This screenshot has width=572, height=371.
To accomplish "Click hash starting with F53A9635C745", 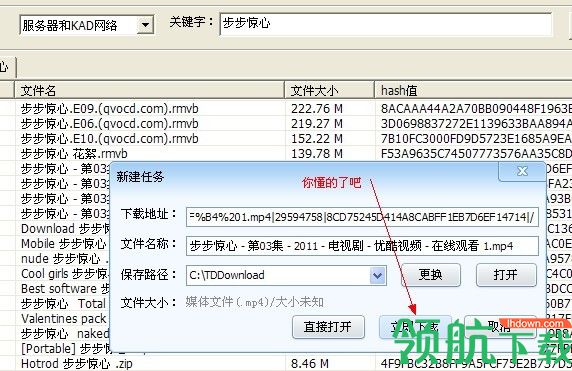I will (x=476, y=154).
